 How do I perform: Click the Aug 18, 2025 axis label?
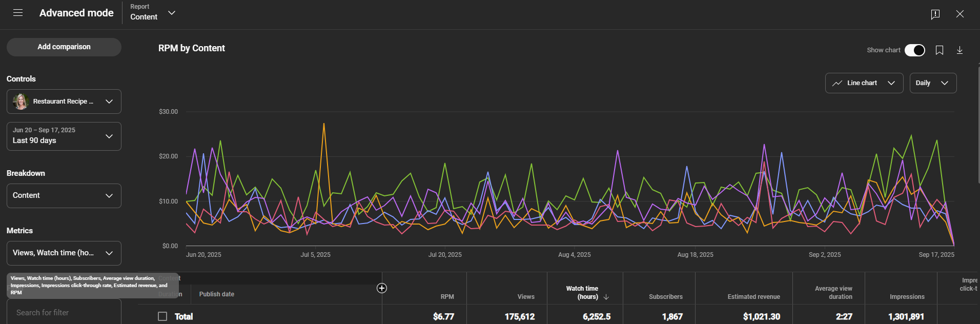tap(695, 255)
